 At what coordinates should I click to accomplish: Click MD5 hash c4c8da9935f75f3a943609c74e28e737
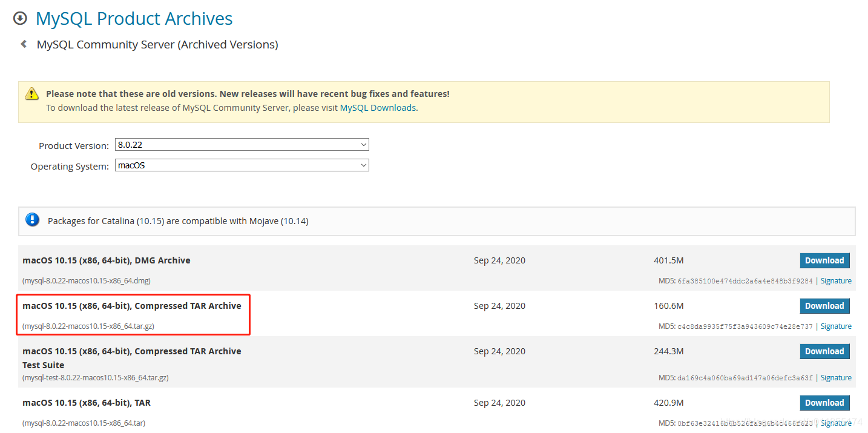[x=745, y=326]
